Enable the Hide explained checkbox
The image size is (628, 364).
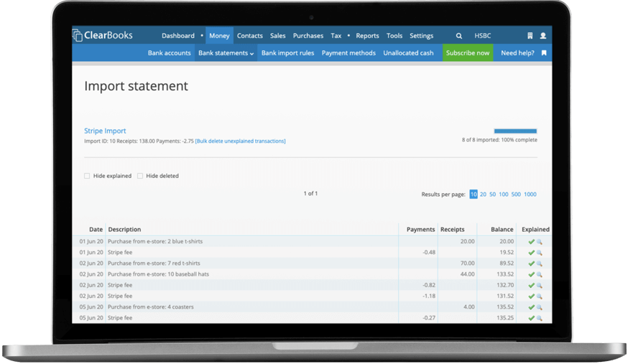click(87, 176)
